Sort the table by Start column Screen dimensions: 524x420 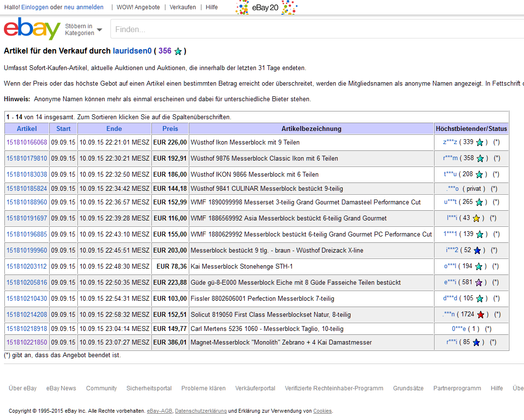point(63,129)
